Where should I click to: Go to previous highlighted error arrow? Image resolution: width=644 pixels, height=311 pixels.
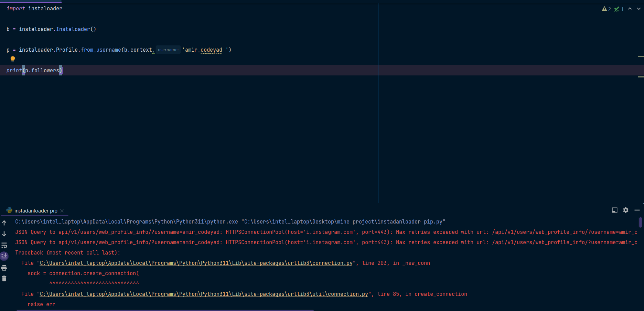coord(630,9)
